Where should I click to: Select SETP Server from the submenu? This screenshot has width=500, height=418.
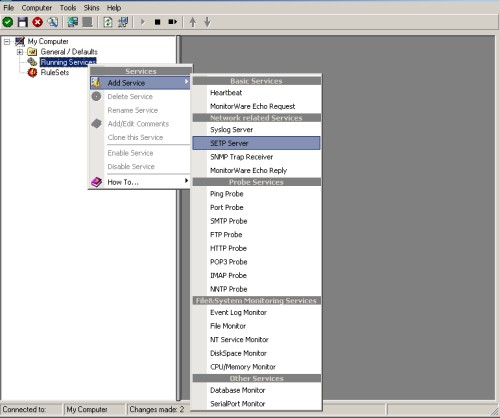pos(256,143)
